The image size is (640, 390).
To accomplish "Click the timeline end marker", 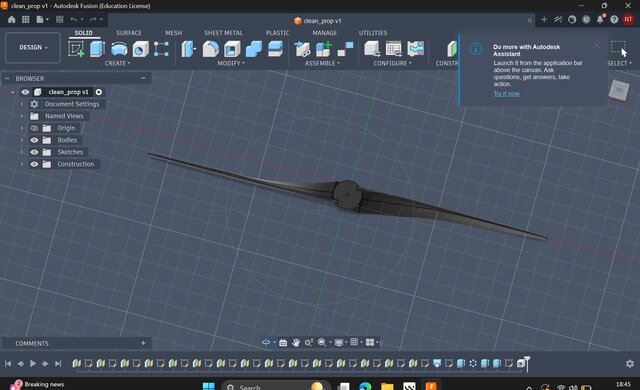I will coord(527,363).
